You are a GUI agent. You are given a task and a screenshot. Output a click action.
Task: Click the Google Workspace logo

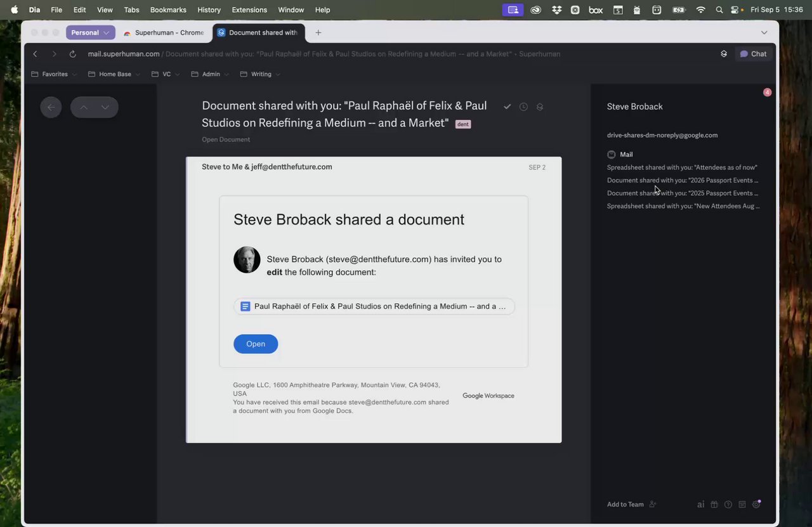(488, 396)
